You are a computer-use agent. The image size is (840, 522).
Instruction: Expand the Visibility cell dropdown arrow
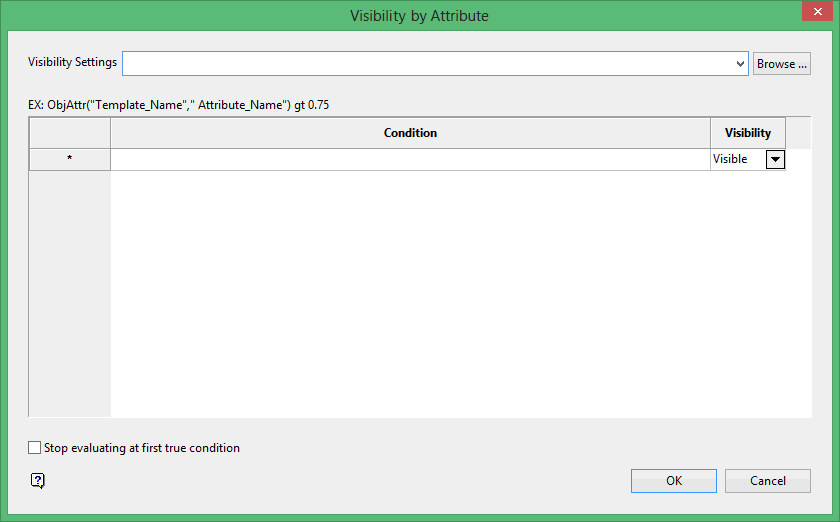pos(775,160)
